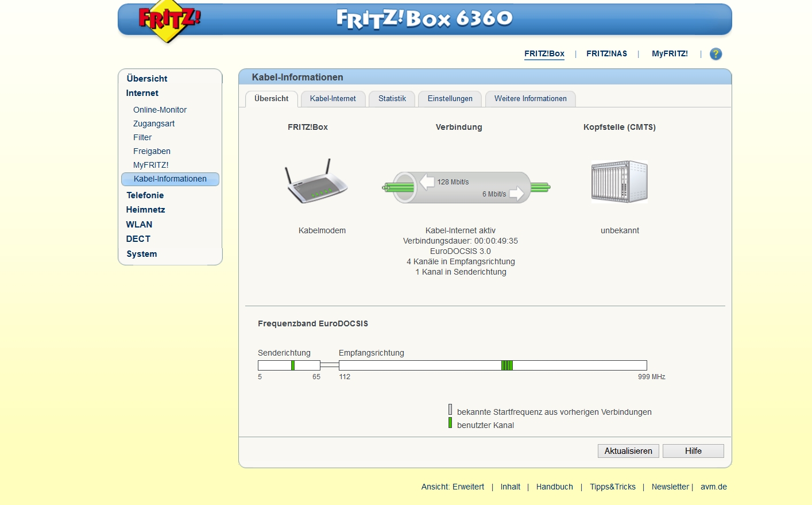Image resolution: width=812 pixels, height=505 pixels.
Task: Click the green channels in Empfangsrichtung band
Action: point(507,365)
